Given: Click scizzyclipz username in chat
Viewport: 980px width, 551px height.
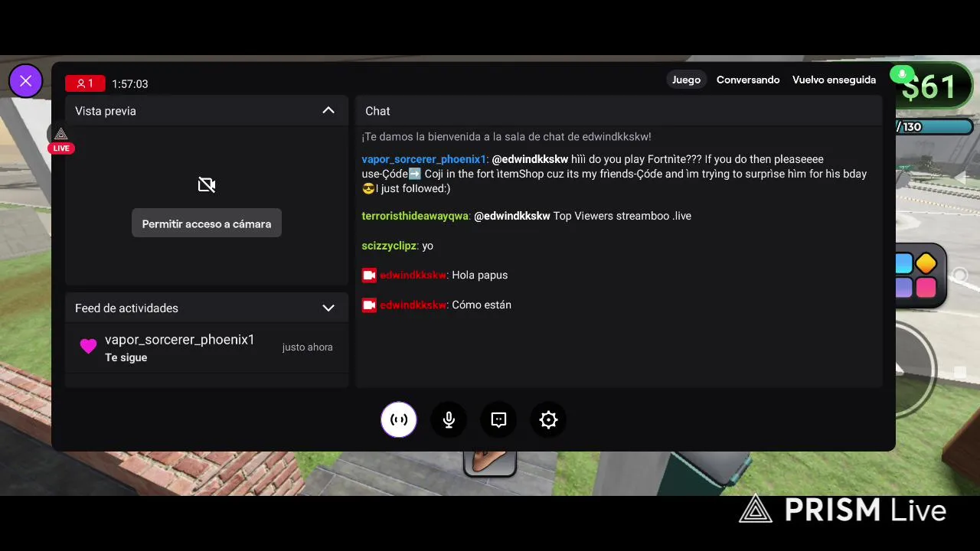Looking at the screenshot, I should pyautogui.click(x=389, y=246).
